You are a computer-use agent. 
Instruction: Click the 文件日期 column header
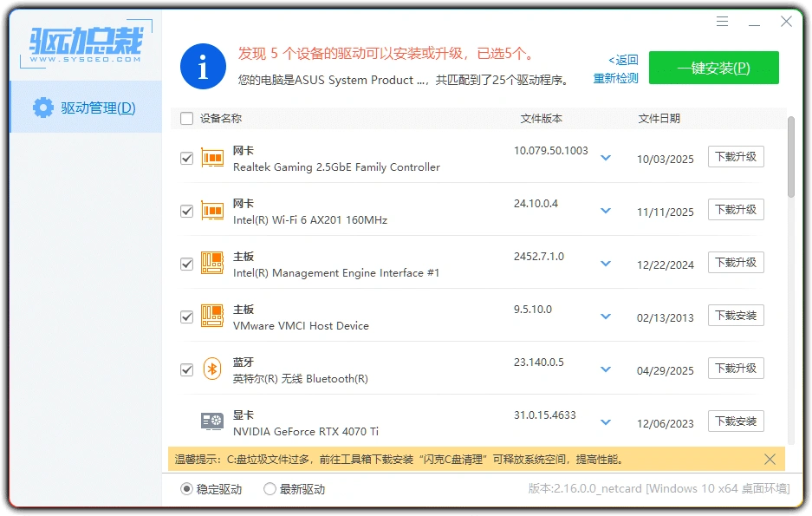[659, 118]
